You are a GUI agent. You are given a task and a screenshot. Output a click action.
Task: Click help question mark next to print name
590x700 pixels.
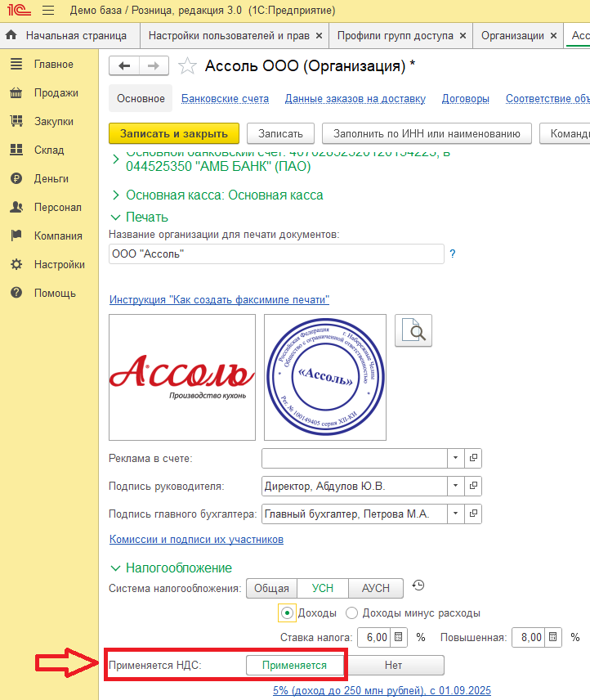[x=452, y=254]
